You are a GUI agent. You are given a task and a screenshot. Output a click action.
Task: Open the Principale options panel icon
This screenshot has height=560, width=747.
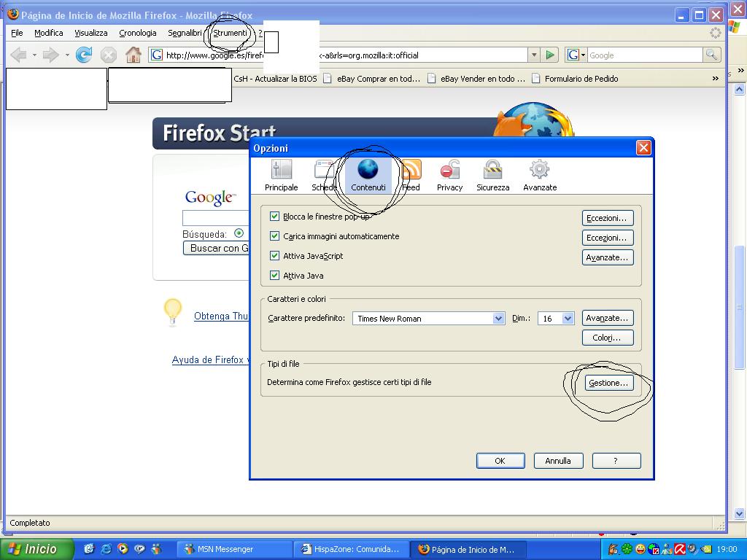tap(281, 175)
